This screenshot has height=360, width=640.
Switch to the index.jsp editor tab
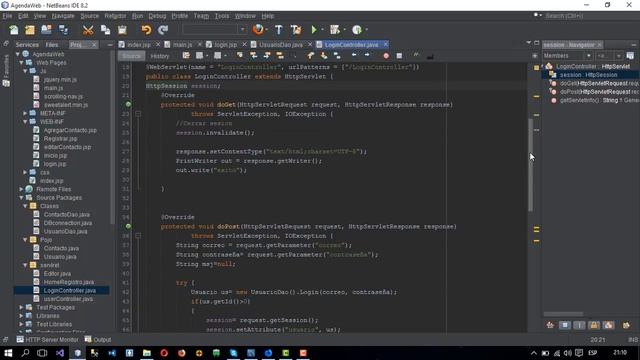point(138,44)
